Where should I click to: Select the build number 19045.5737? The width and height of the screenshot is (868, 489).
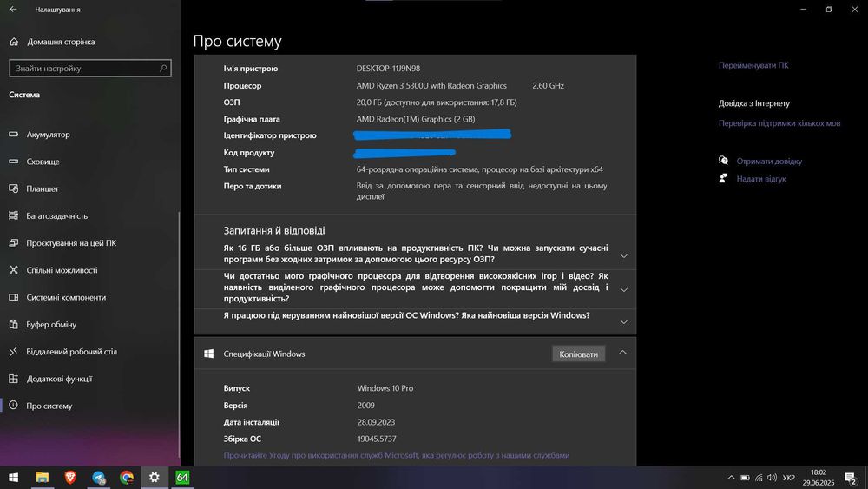tap(377, 439)
